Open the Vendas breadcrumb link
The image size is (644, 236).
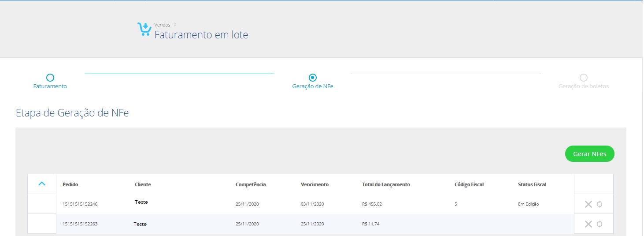162,25
